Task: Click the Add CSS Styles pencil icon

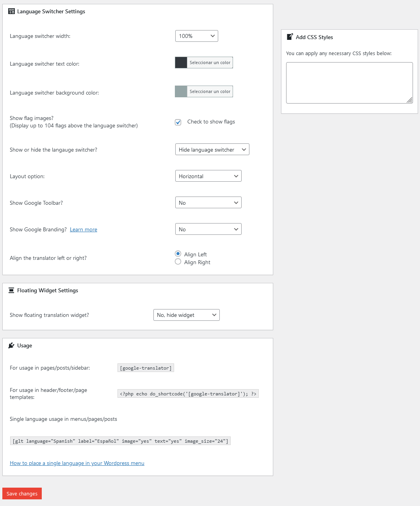Action: tap(290, 36)
